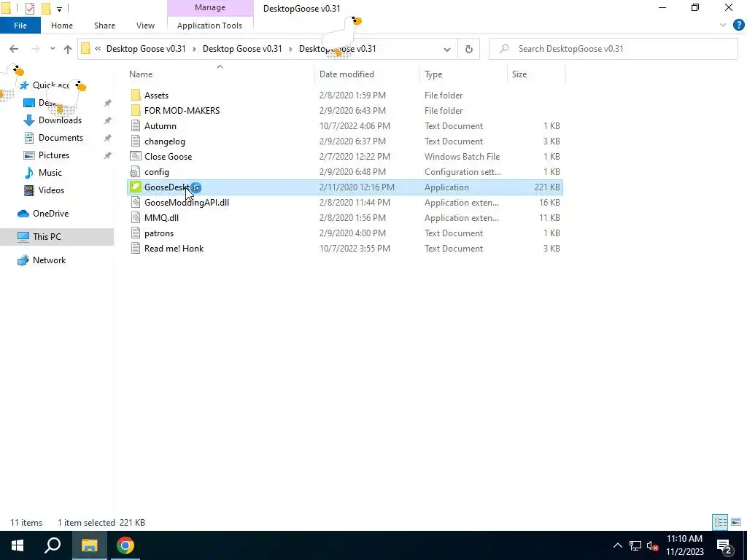Open Music in the navigation pane

[50, 172]
